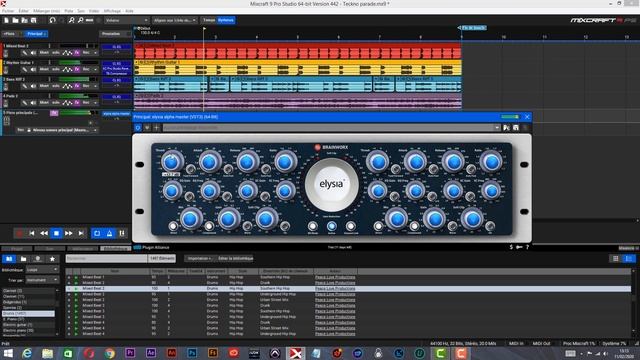Image resolution: width=640 pixels, height=360 pixels.
Task: Toggle the Active button on elysia plugin
Action: pyautogui.click(x=331, y=226)
